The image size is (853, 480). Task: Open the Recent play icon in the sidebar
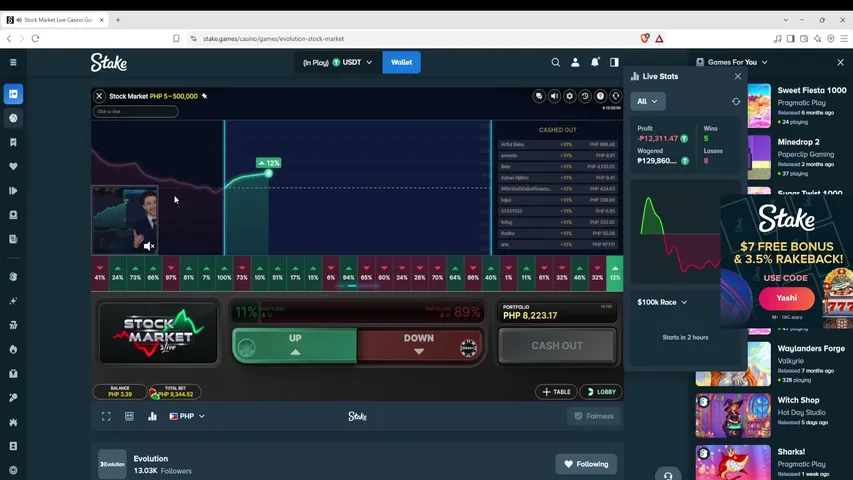[x=13, y=190]
